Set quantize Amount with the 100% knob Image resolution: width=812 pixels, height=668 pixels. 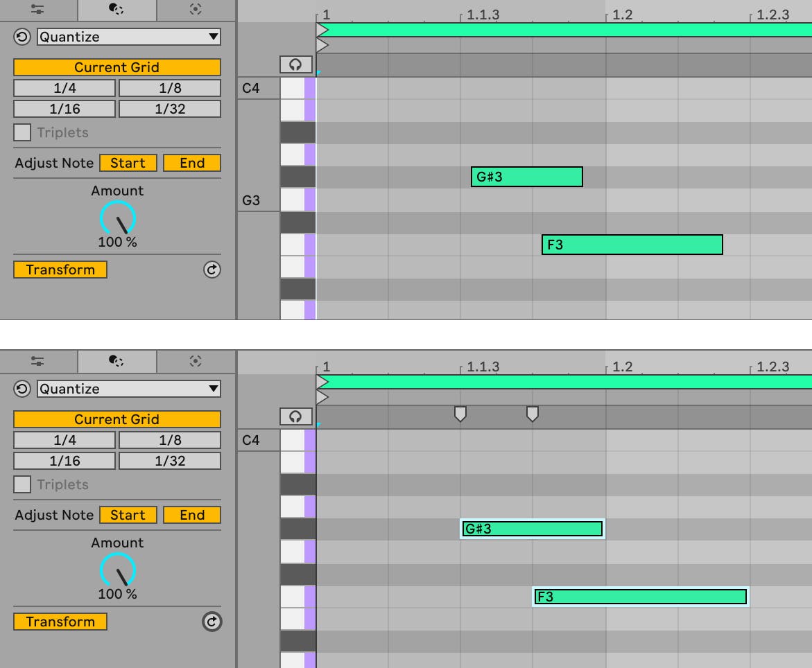[x=116, y=219]
